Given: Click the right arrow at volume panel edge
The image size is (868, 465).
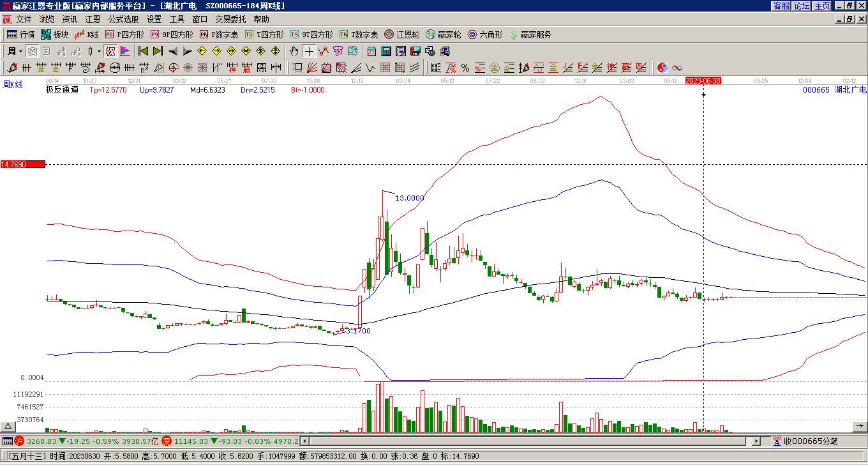Looking at the screenshot, I should click(x=859, y=426).
